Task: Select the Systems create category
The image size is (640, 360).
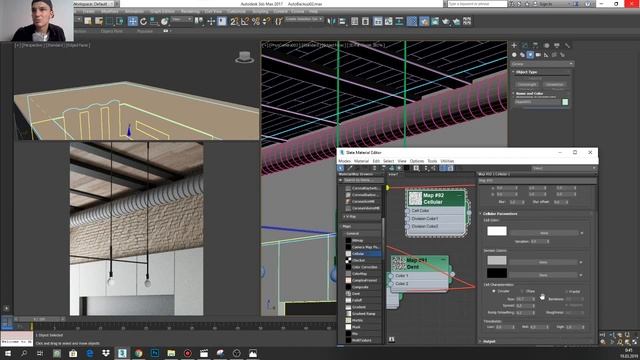Action: 562,55
